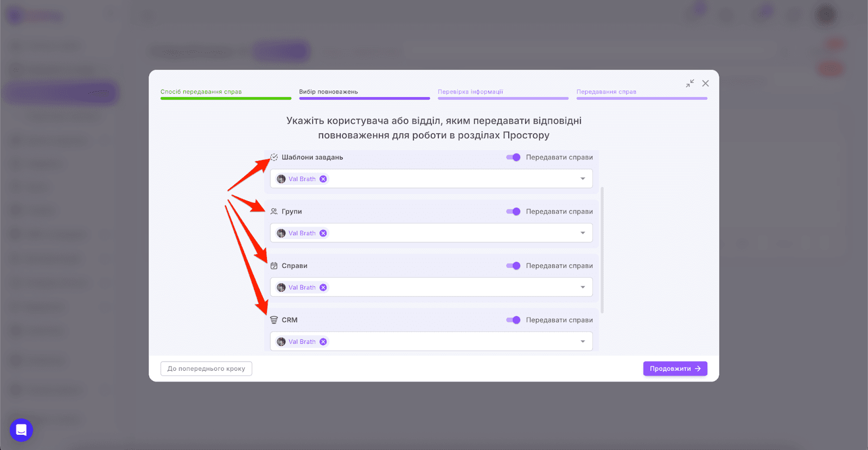This screenshot has height=450, width=868.
Task: Click the name Val Brath in Шаблони завдань
Action: point(302,179)
